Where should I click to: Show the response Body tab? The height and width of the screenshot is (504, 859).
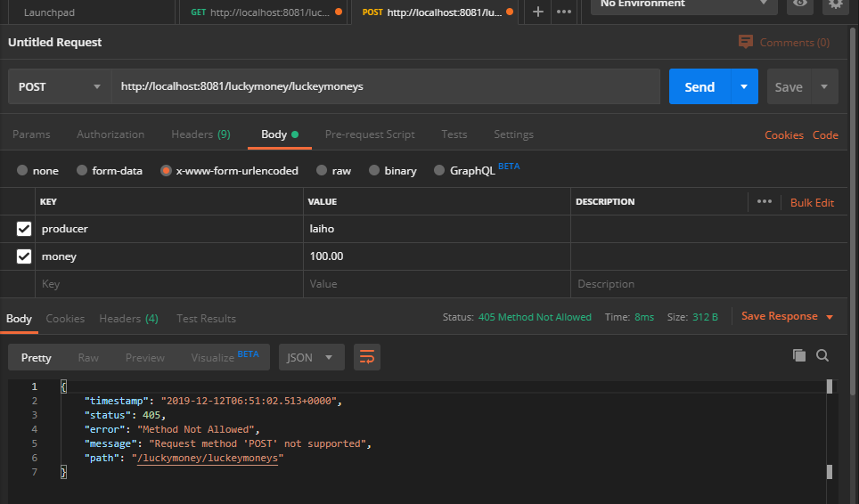pos(19,319)
